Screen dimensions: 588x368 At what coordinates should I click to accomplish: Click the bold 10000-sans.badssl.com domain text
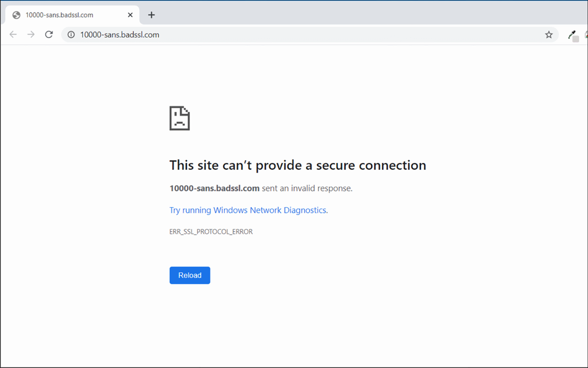click(x=214, y=188)
